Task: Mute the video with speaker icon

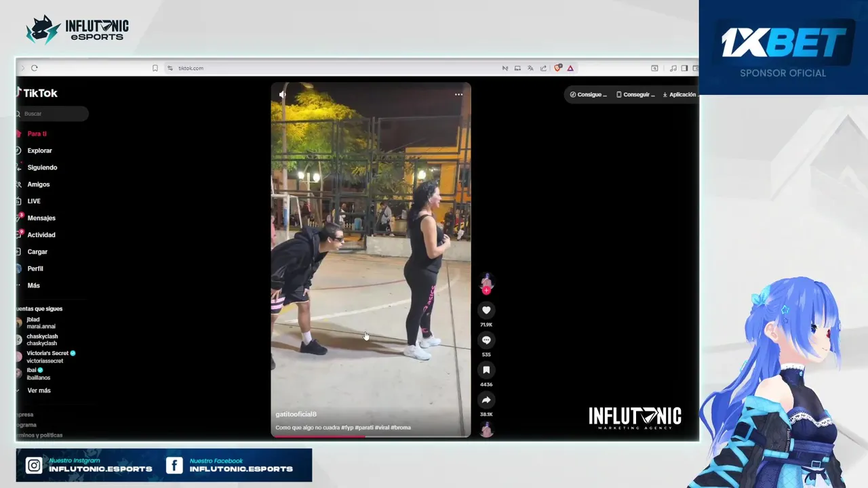Action: pos(283,94)
